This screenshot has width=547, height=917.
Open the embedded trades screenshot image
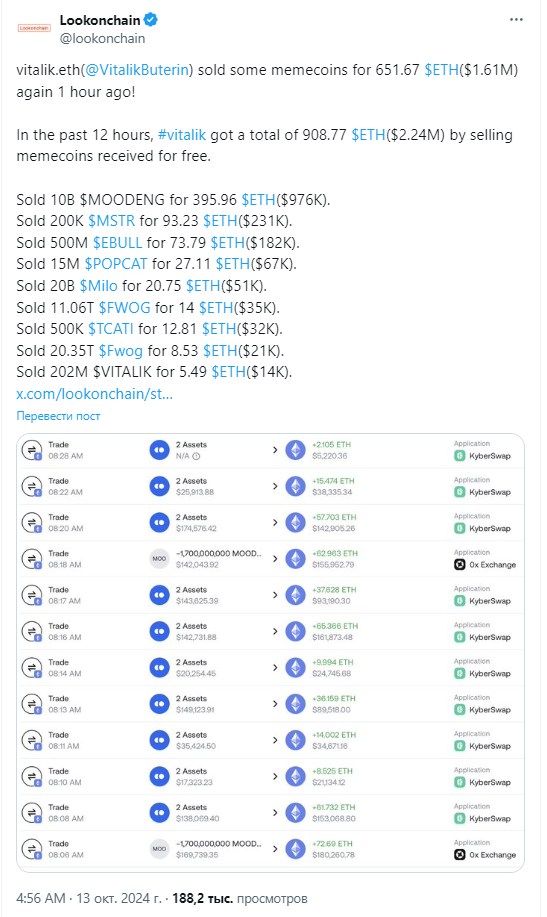270,653
